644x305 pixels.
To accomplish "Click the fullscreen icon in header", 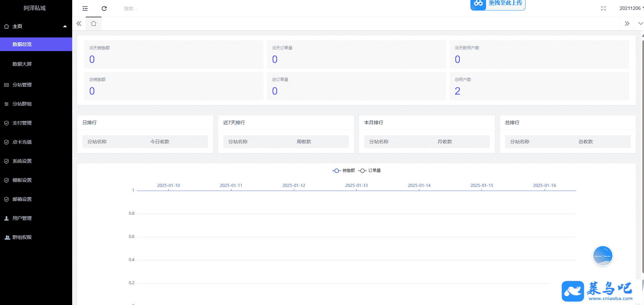I will point(603,9).
